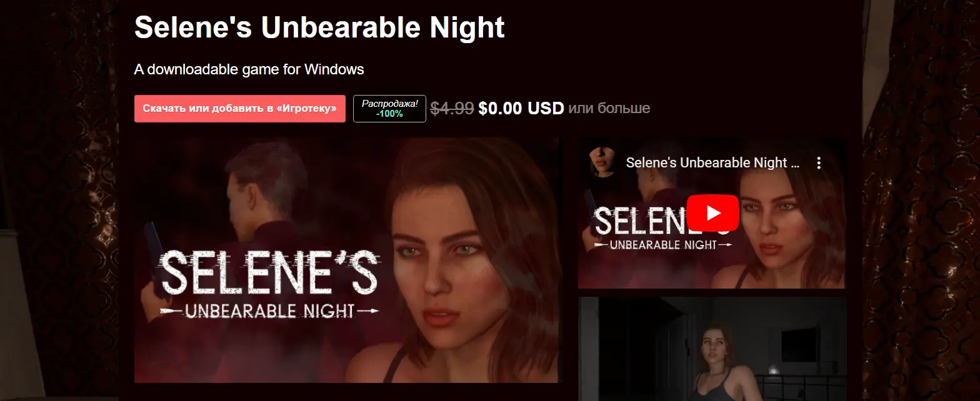The width and height of the screenshot is (980, 401).
Task: Click the green -100% discount label
Action: (x=389, y=114)
